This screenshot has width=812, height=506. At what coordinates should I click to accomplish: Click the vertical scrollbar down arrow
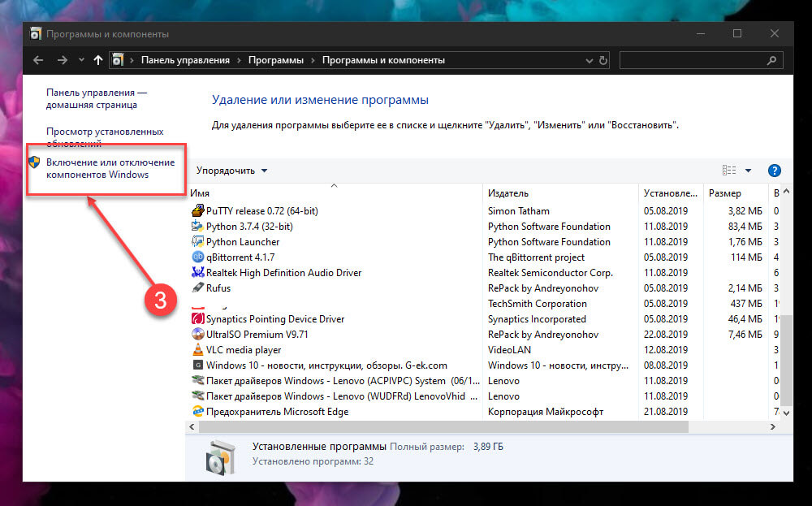click(786, 413)
